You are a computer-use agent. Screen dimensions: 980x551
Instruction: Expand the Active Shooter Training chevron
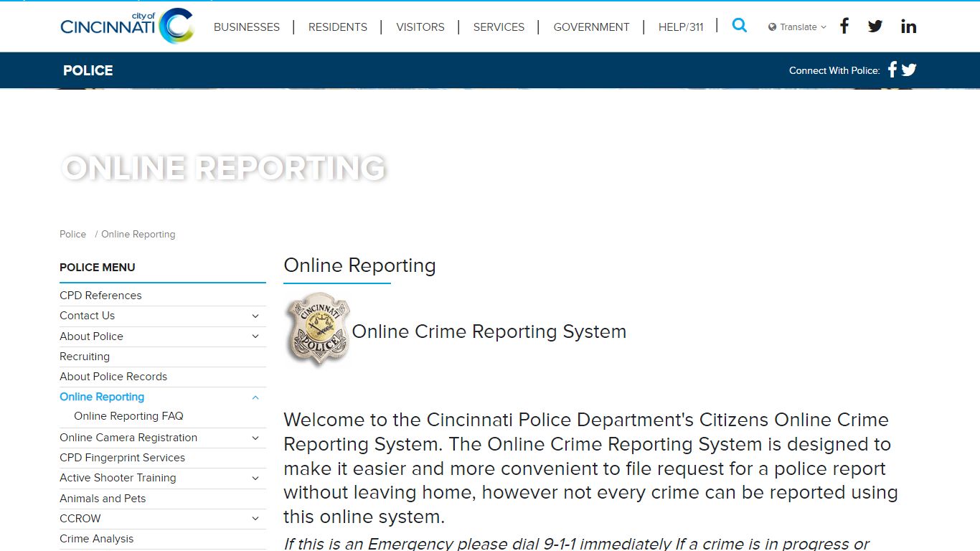pos(255,479)
